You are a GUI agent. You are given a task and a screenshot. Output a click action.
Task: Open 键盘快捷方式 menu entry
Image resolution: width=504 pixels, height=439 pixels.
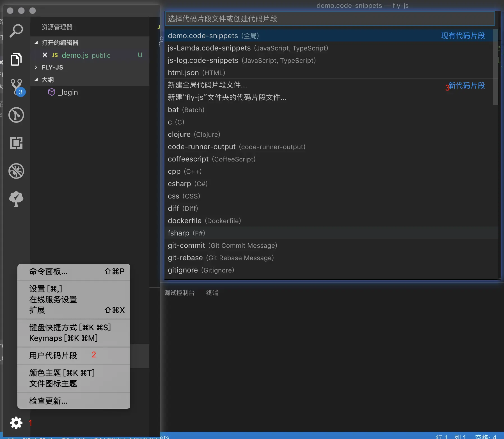pos(74,327)
